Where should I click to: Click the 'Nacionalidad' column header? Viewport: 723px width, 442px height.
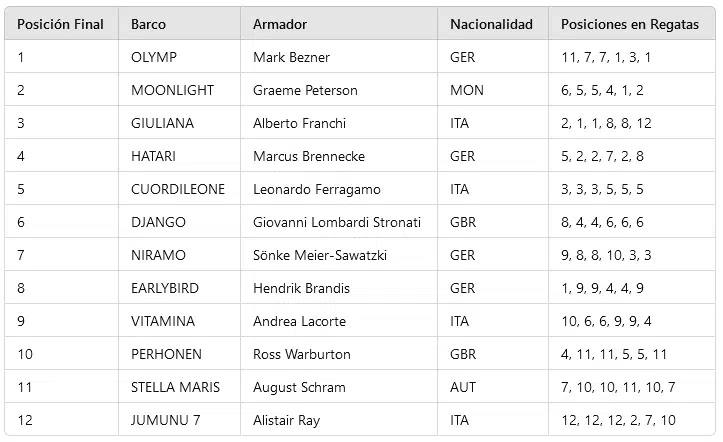tap(491, 24)
